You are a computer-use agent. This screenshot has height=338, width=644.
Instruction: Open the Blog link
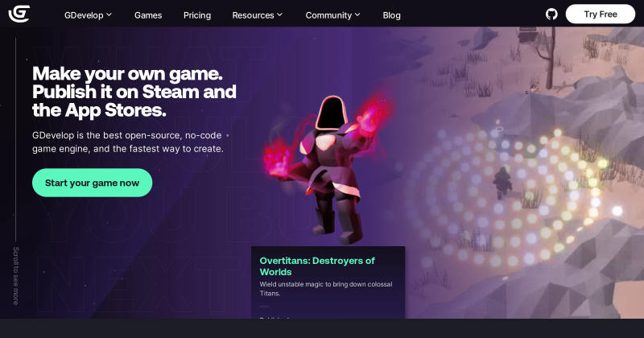[391, 15]
